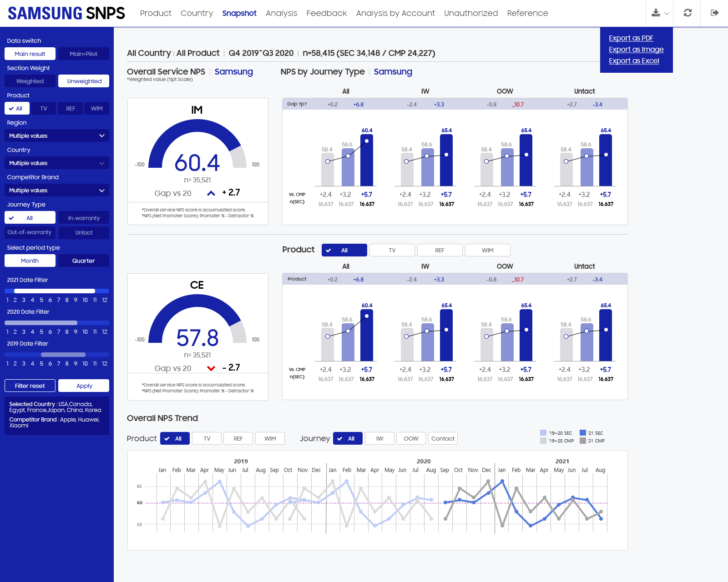728x582 pixels.
Task: Select OOW in Trend Journey filter
Action: pyautogui.click(x=411, y=438)
